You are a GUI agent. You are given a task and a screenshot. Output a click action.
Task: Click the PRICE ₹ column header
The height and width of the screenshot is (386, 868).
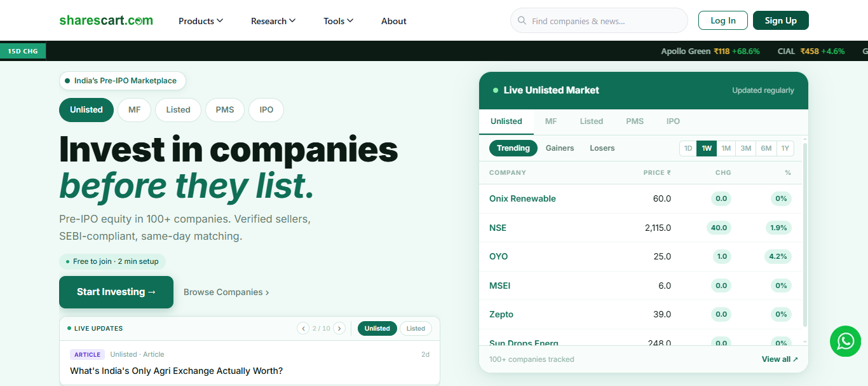click(x=656, y=173)
